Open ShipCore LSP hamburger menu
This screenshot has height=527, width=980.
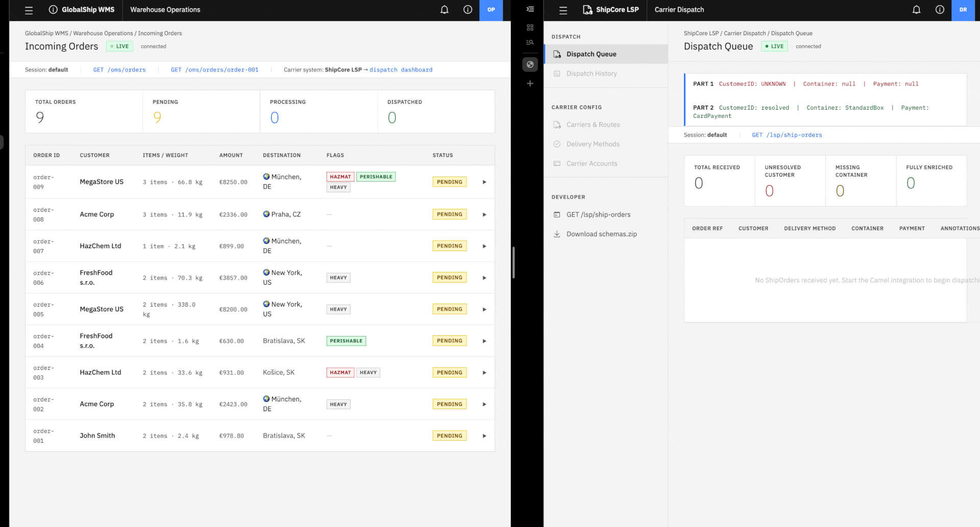point(563,10)
